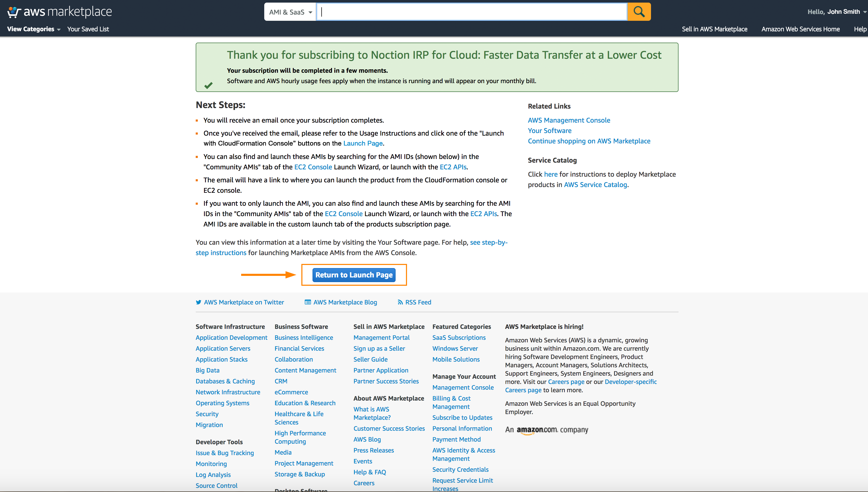The image size is (868, 492).
Task: Open Log Analysis link
Action: click(x=213, y=475)
